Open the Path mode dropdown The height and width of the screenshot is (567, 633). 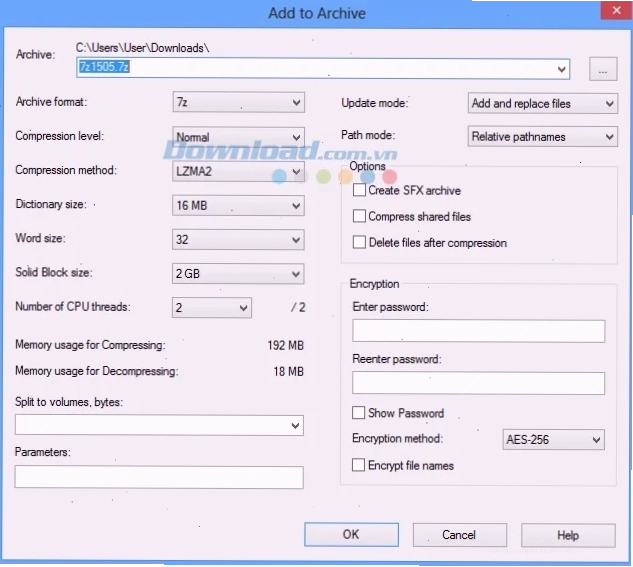coord(543,137)
